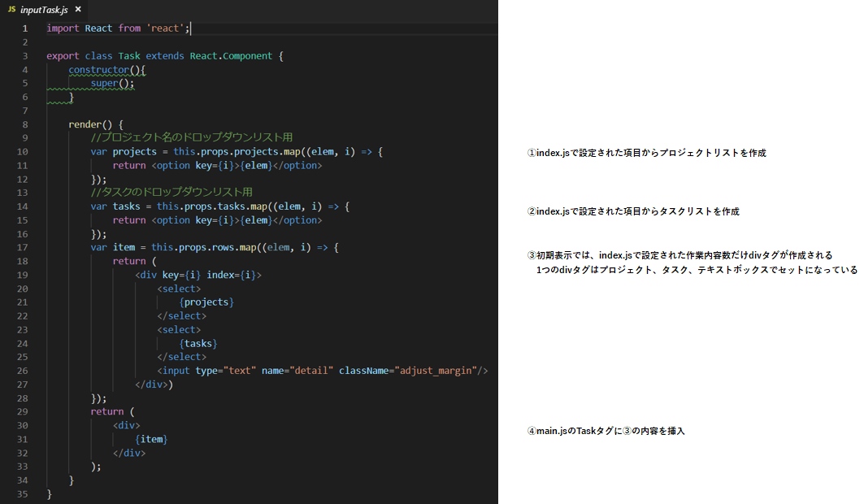Click note ① about プロジェクトリストを作成
The height and width of the screenshot is (504, 864).
click(x=646, y=153)
